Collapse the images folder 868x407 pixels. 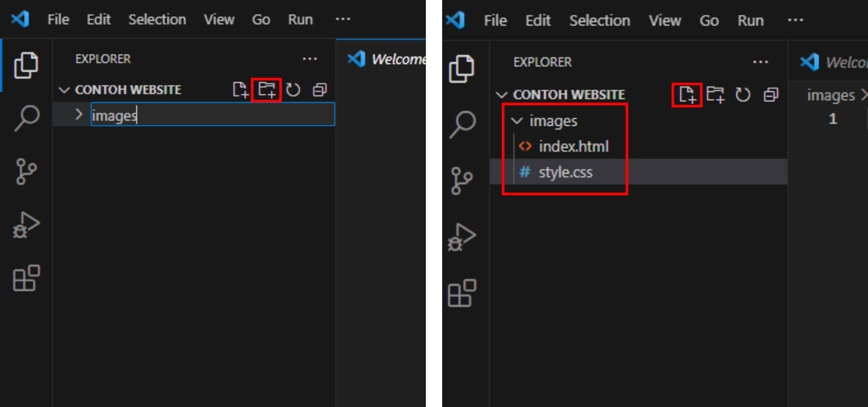point(517,120)
